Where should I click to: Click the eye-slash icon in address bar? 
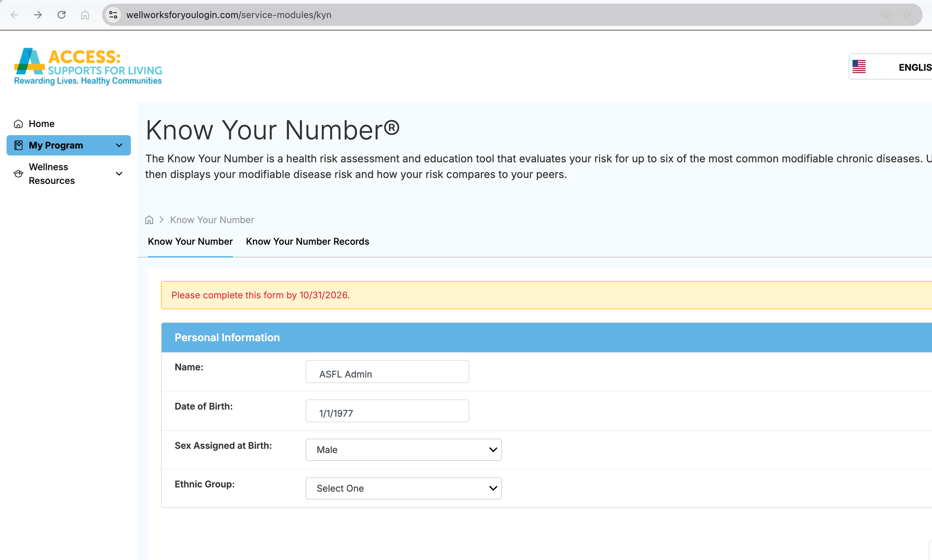(x=885, y=15)
